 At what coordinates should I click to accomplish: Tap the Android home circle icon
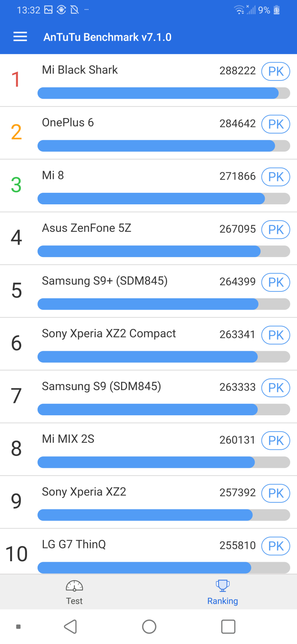pyautogui.click(x=149, y=627)
